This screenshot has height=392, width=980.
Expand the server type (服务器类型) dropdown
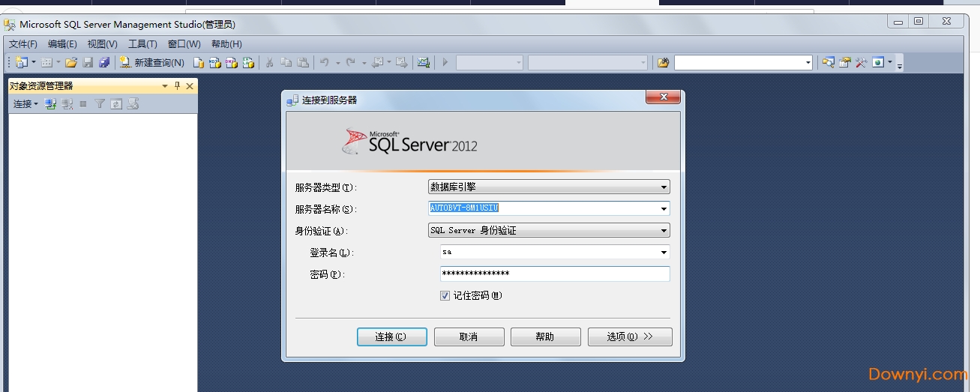point(664,187)
